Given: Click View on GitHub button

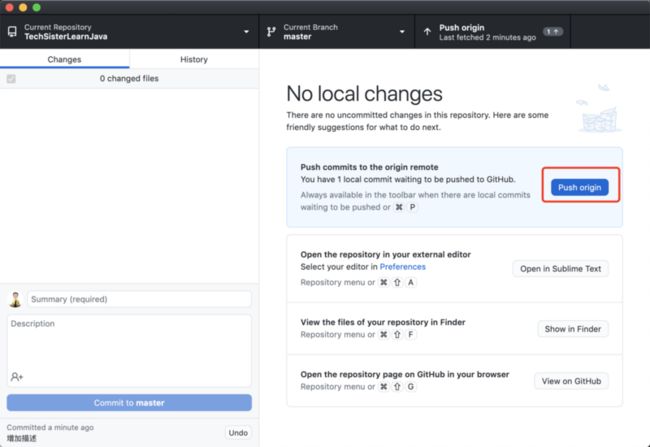Looking at the screenshot, I should click(x=571, y=381).
